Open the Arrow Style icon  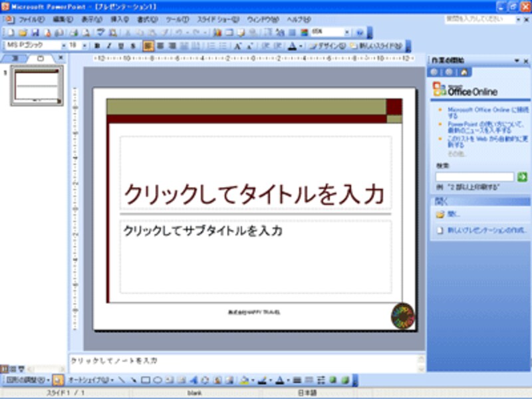(x=321, y=380)
